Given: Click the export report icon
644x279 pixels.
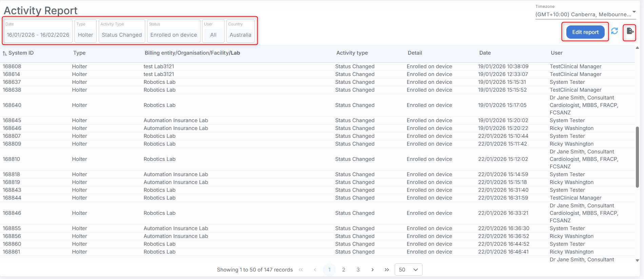Looking at the screenshot, I should [x=630, y=31].
